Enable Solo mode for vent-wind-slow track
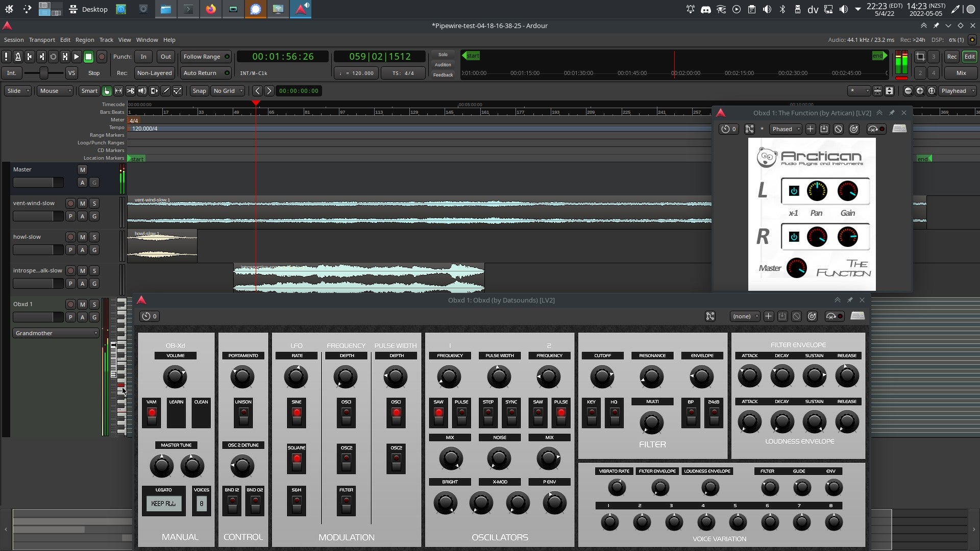Image resolution: width=980 pixels, height=551 pixels. point(94,203)
